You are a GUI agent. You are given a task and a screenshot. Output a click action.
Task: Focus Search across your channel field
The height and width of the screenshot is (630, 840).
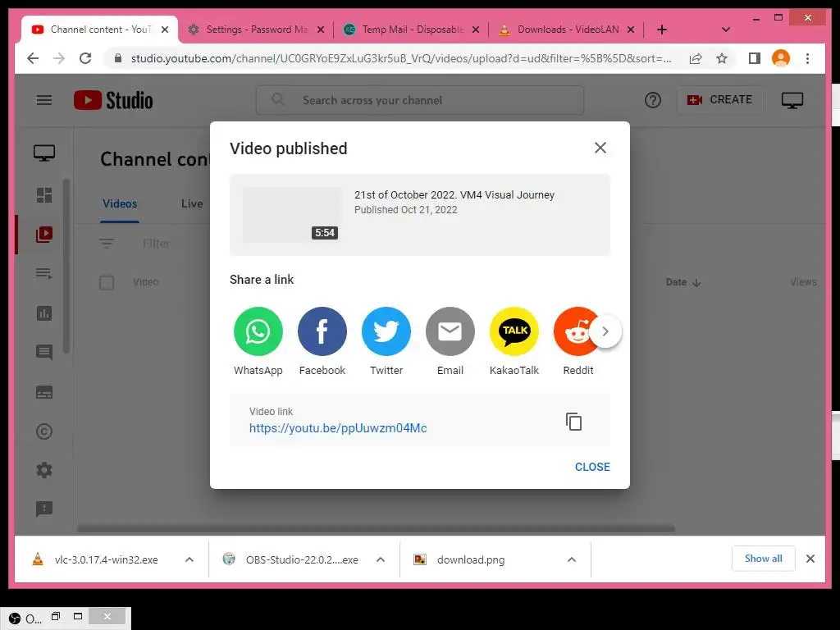[x=420, y=100]
